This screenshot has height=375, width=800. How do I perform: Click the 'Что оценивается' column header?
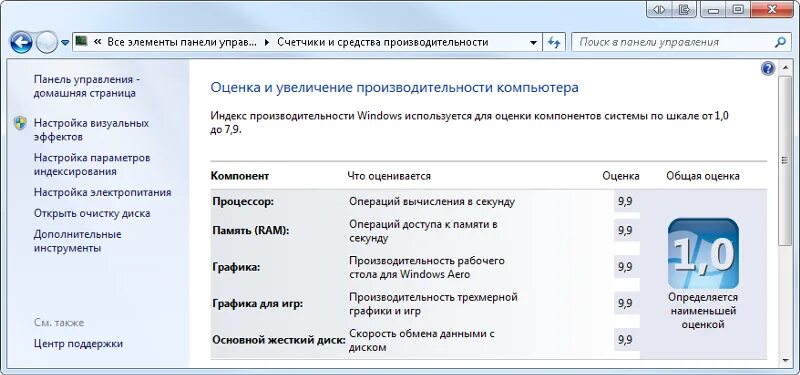(389, 176)
